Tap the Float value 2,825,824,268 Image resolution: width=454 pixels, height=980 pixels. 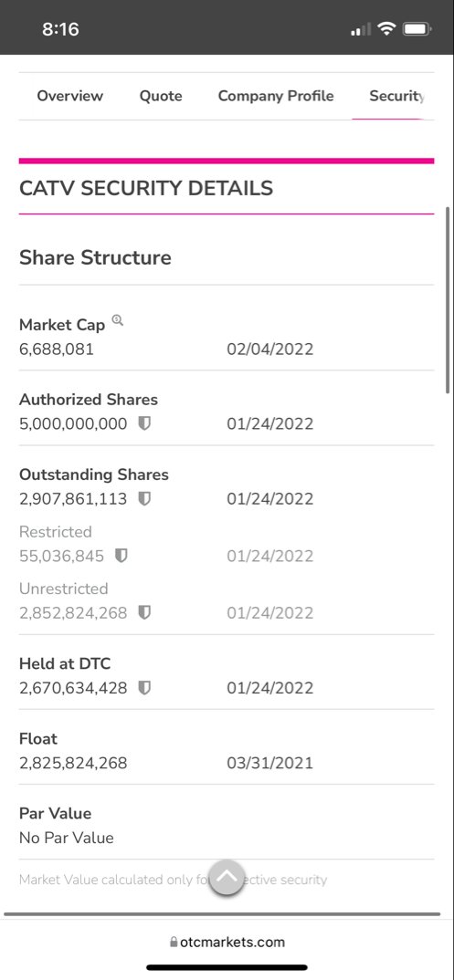73,763
